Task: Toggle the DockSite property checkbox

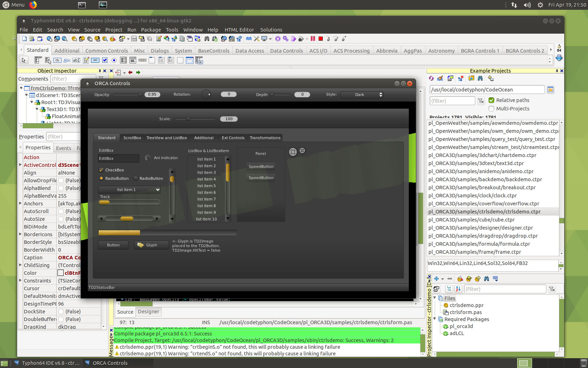Action: pos(61,312)
